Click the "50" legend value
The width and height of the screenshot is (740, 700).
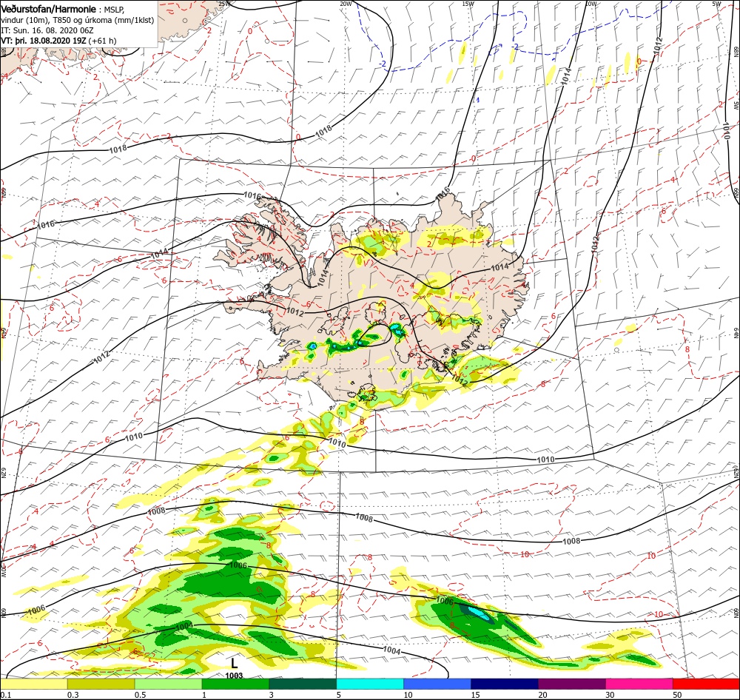pyautogui.click(x=677, y=695)
